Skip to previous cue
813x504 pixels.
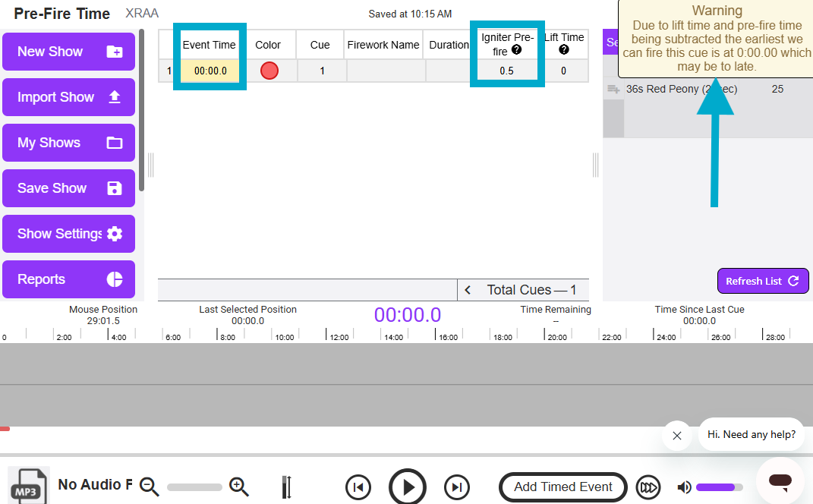tap(358, 487)
